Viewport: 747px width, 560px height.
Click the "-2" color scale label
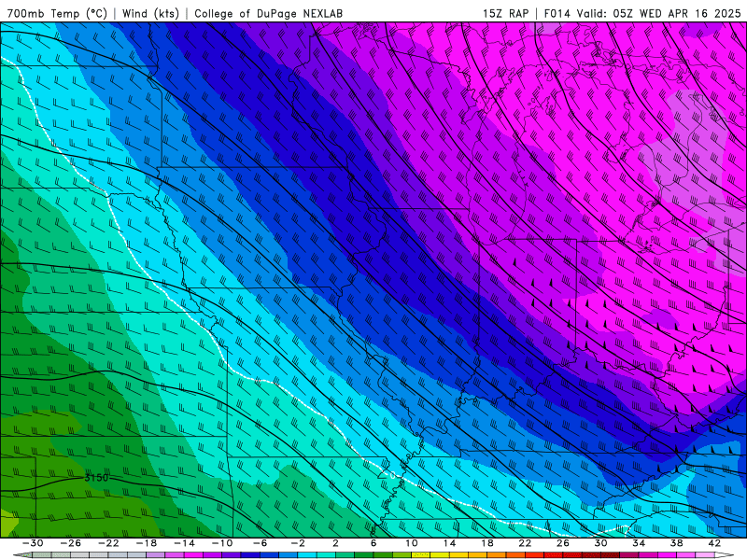[x=298, y=543]
